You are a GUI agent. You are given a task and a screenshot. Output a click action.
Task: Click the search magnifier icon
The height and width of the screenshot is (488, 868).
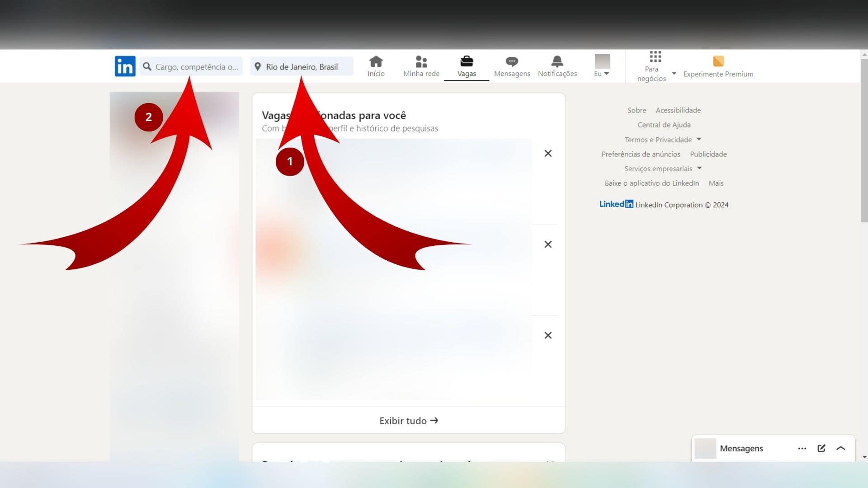pos(147,66)
